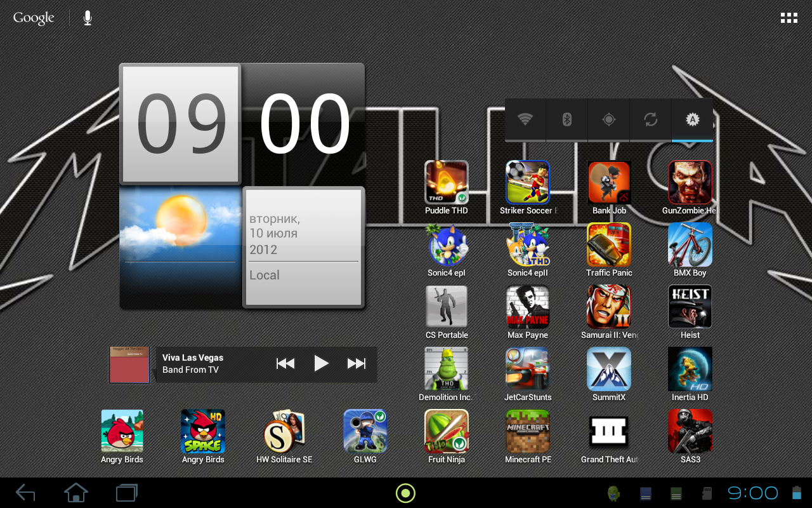The width and height of the screenshot is (812, 508).
Task: Toggle GPS location in power widget
Action: point(609,119)
